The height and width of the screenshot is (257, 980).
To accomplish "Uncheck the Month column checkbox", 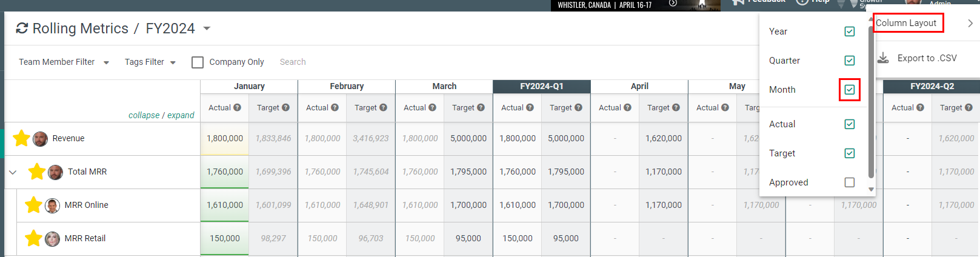I will point(850,90).
